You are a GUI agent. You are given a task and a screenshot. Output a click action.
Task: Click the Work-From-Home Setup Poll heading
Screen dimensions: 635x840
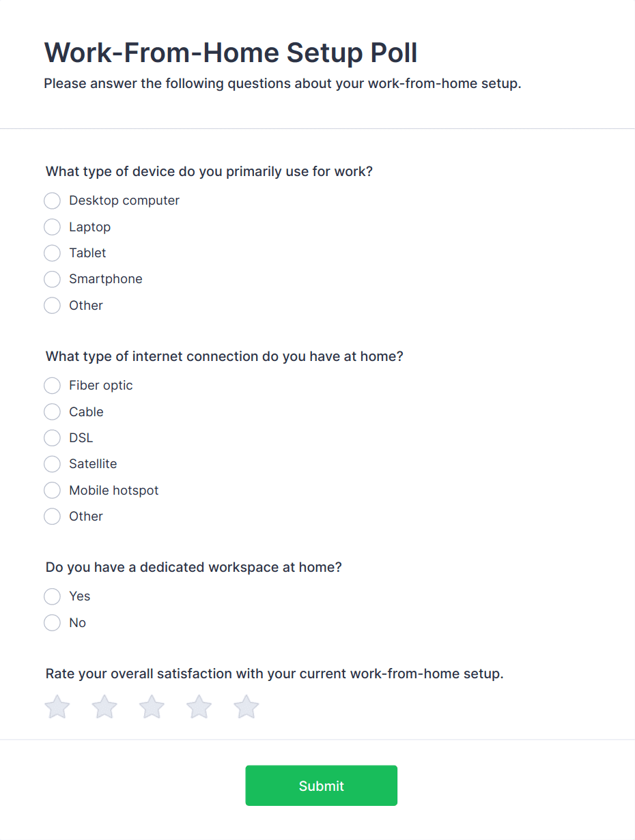pyautogui.click(x=231, y=53)
